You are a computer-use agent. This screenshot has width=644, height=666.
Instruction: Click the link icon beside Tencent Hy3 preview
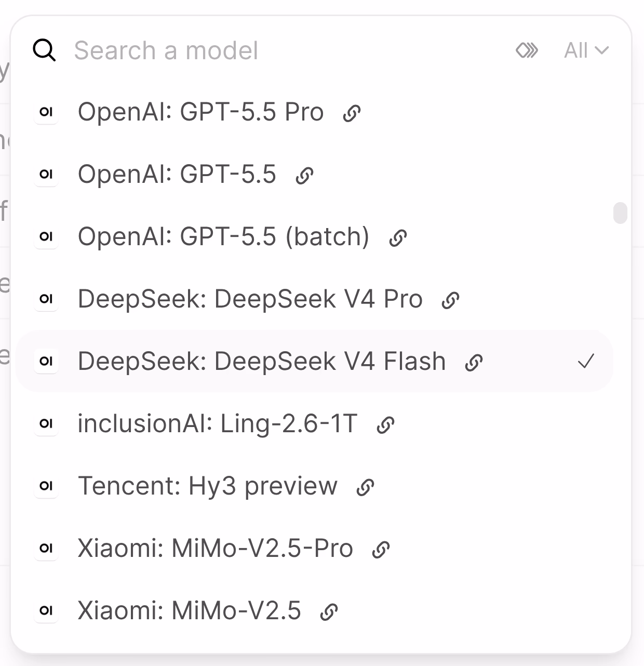click(366, 487)
